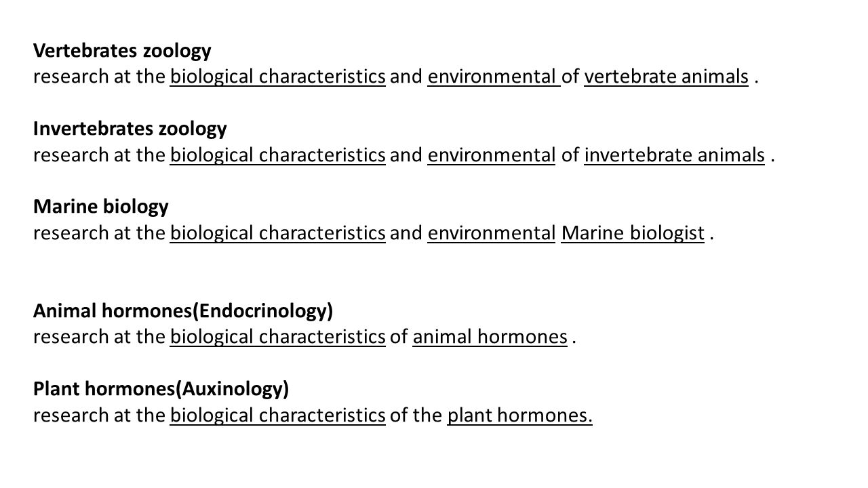The width and height of the screenshot is (868, 488).
Task: Select the 'Animal hormones(Endocrinology)' heading
Action: coord(183,310)
